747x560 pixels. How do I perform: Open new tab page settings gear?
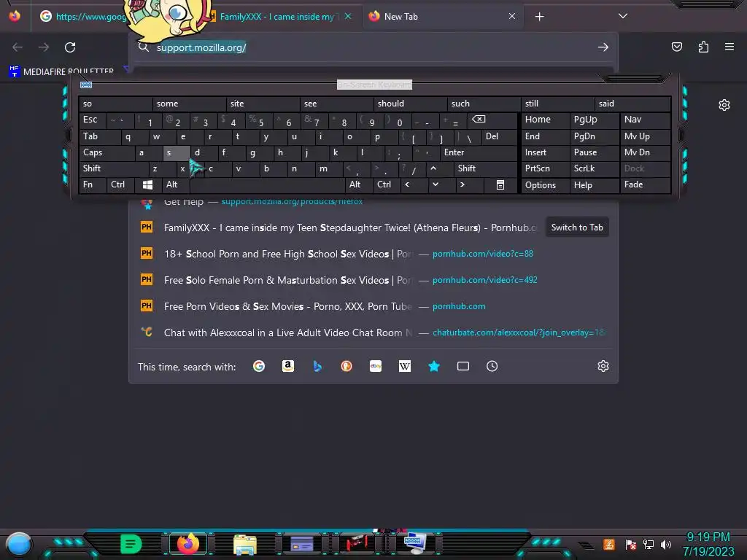724,105
